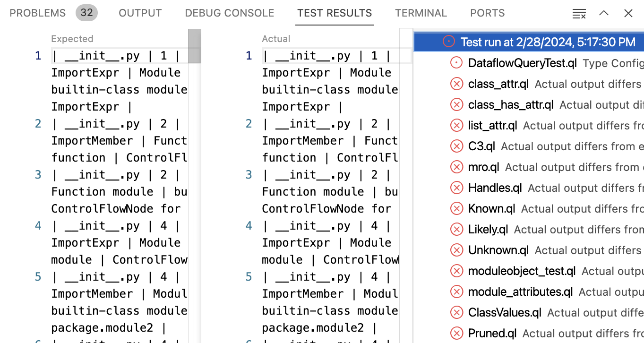Open the Handles.ql test result
Image resolution: width=644 pixels, height=343 pixels.
495,188
